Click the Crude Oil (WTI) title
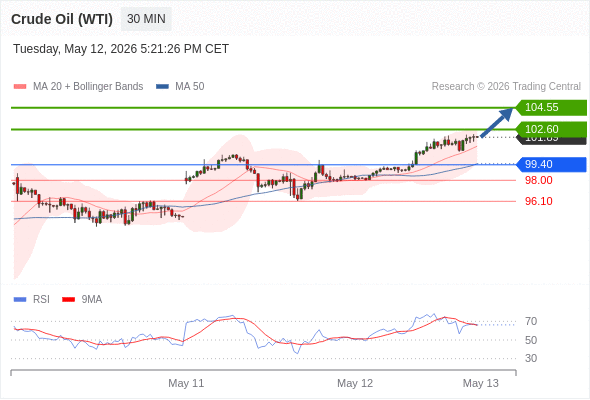 click(x=62, y=19)
